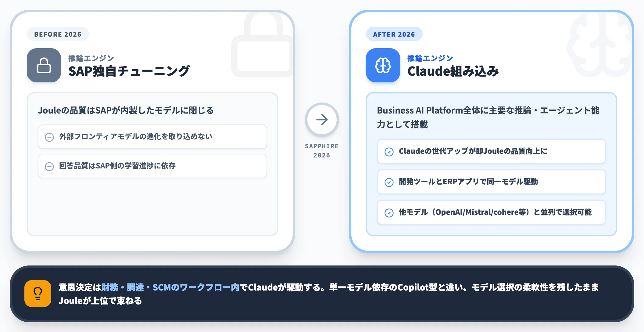The height and width of the screenshot is (332, 644).
Task: Click the highlighted 財務・調達・SCMのワークフロー内 text
Action: pos(170,287)
